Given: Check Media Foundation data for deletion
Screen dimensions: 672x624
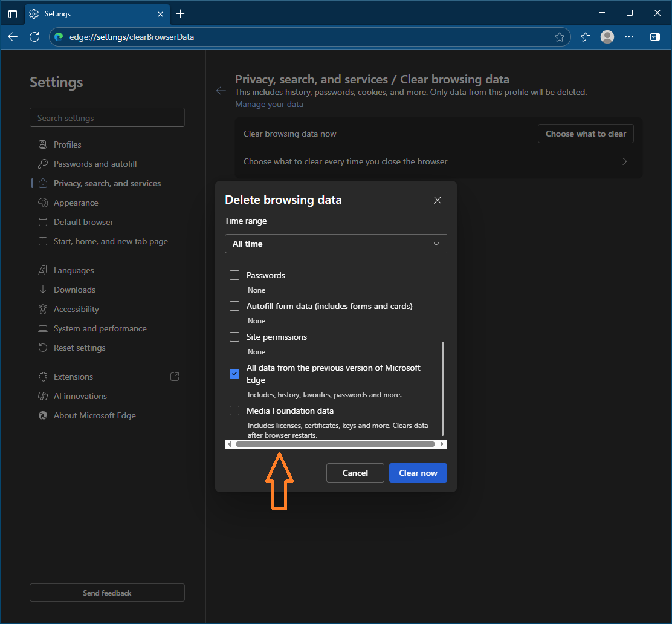Looking at the screenshot, I should (234, 410).
